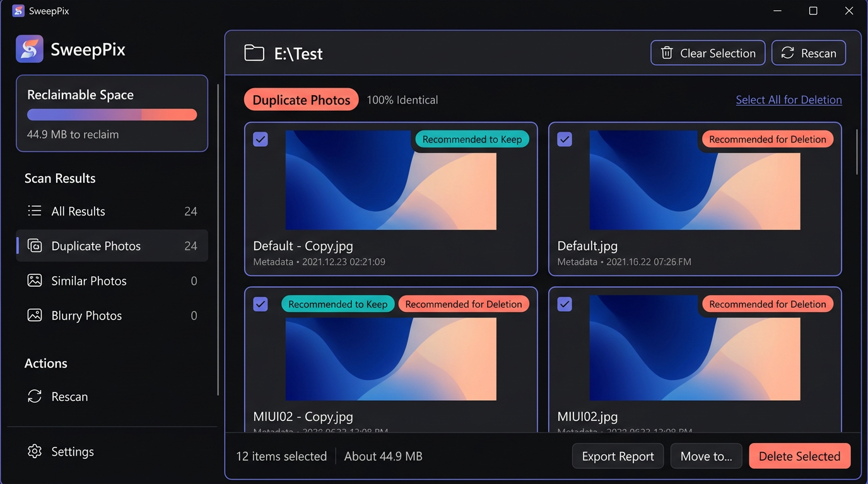Click the Duplicate Photos orange tag
Image resolution: width=868 pixels, height=484 pixels.
coord(301,100)
